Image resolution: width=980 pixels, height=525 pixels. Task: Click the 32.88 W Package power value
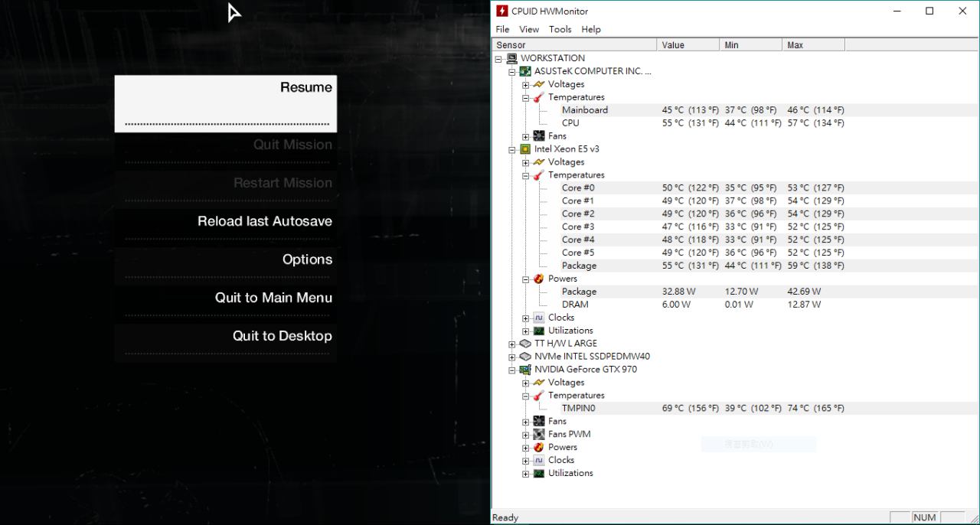tap(679, 292)
